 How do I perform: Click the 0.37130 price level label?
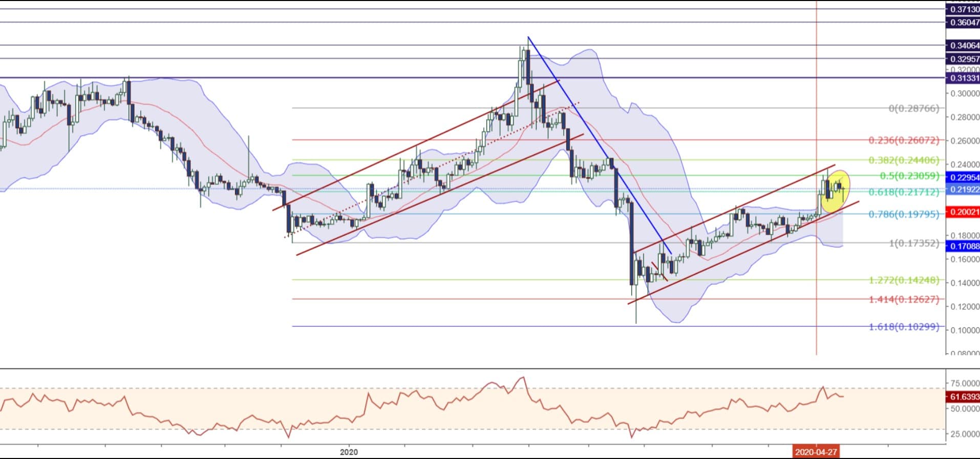pos(963,9)
